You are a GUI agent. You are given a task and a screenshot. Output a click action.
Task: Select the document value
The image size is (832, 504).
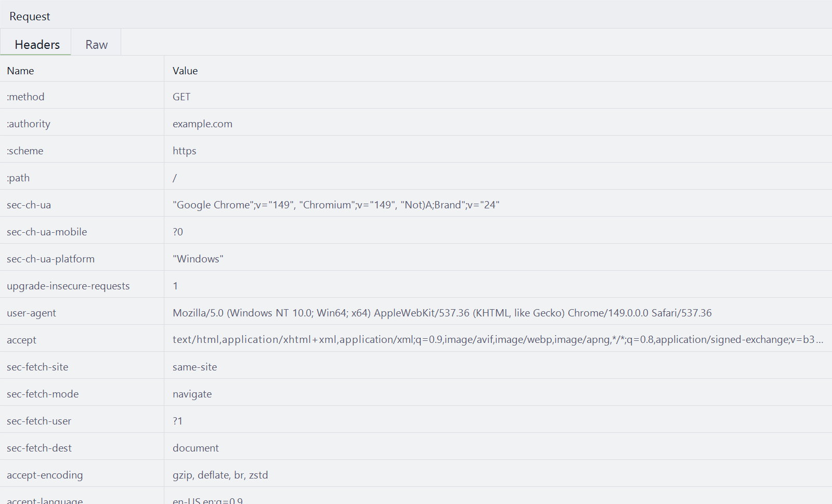(x=196, y=448)
